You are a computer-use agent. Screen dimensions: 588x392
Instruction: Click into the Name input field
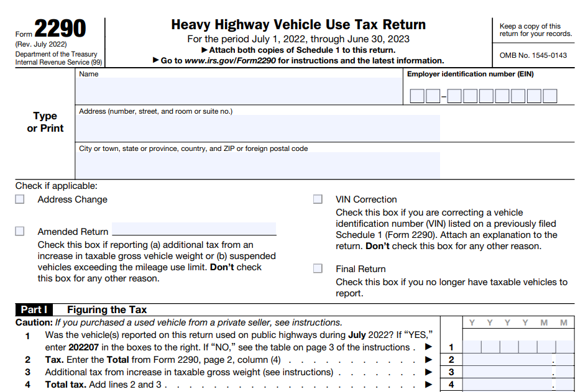point(239,91)
